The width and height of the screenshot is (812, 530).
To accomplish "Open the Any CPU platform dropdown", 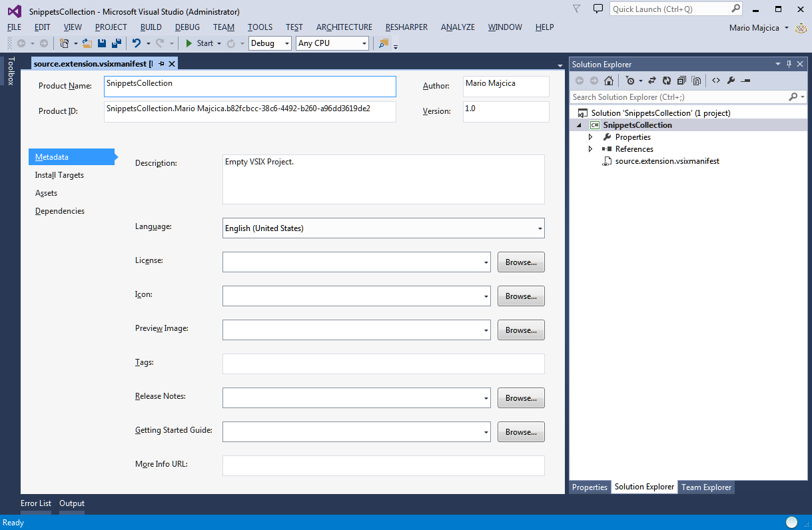I will (x=332, y=43).
